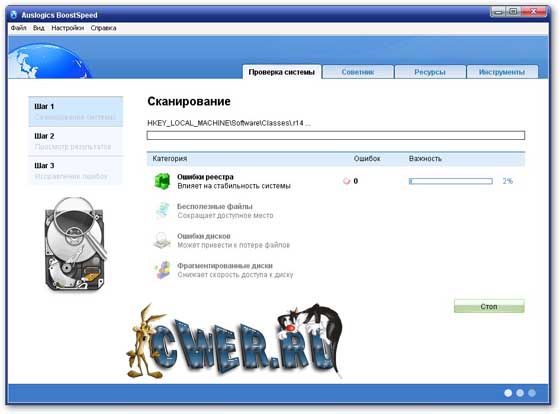Screen dimensions: 560x414
Task: Switch to the Ресурсы tab
Action: (430, 72)
